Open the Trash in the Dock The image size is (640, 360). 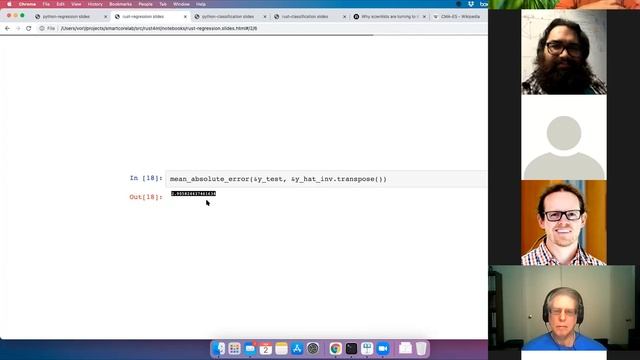[x=421, y=349]
